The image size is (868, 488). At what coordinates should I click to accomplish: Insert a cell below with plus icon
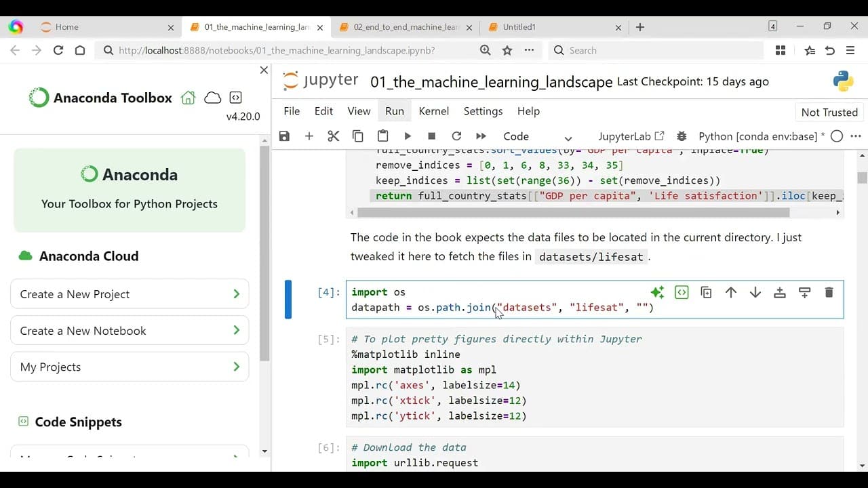tap(309, 136)
